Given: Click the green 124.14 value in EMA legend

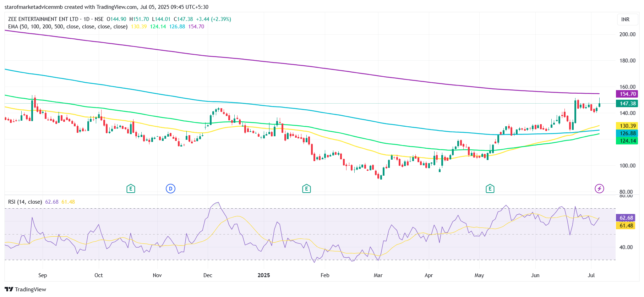Looking at the screenshot, I should [158, 27].
